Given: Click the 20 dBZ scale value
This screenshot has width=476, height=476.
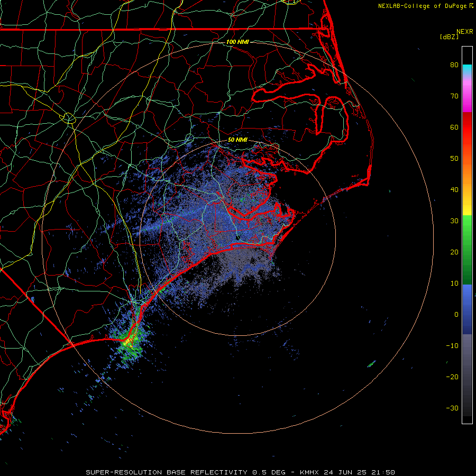Looking at the screenshot, I should [454, 252].
